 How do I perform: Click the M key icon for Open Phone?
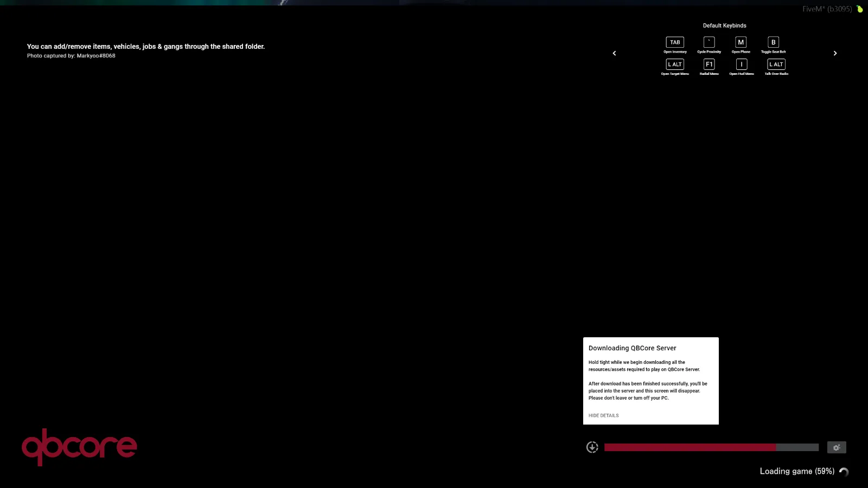pos(741,42)
